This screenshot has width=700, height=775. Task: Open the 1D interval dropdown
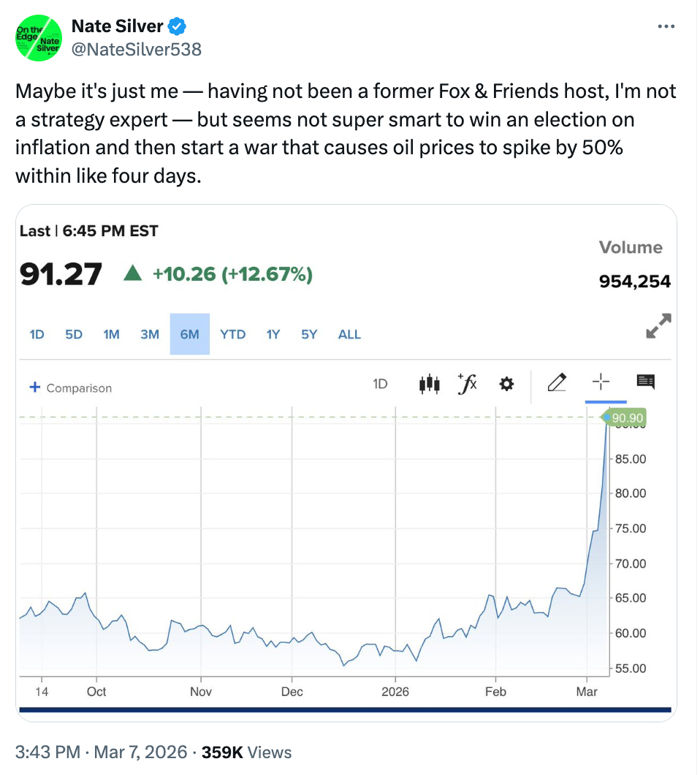(380, 383)
